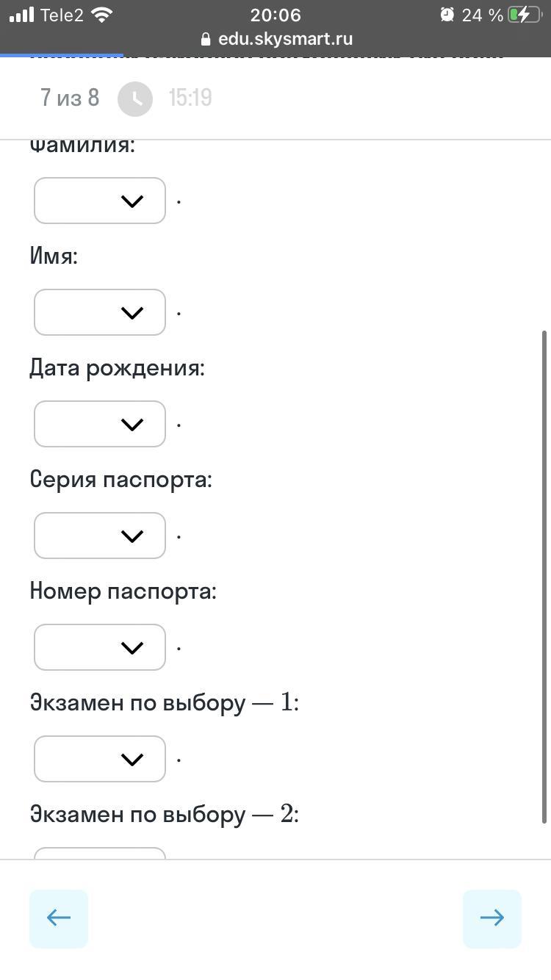The height and width of the screenshot is (980, 551).
Task: Open the Фамилия dropdown
Action: pos(100,201)
